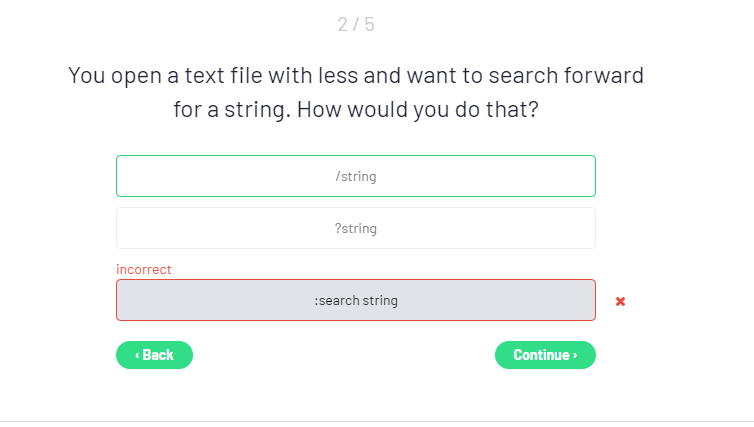Choose the ?string answer option
This screenshot has width=754, height=427.
356,228
